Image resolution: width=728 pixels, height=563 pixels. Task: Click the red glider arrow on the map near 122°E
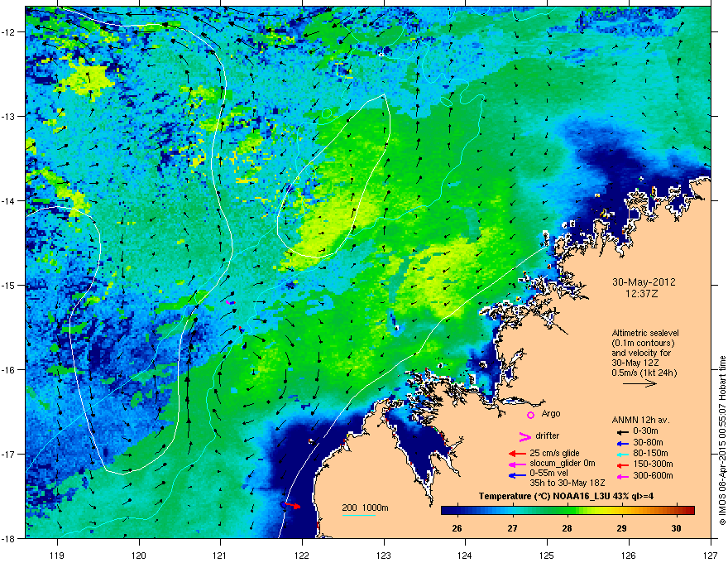tap(293, 505)
